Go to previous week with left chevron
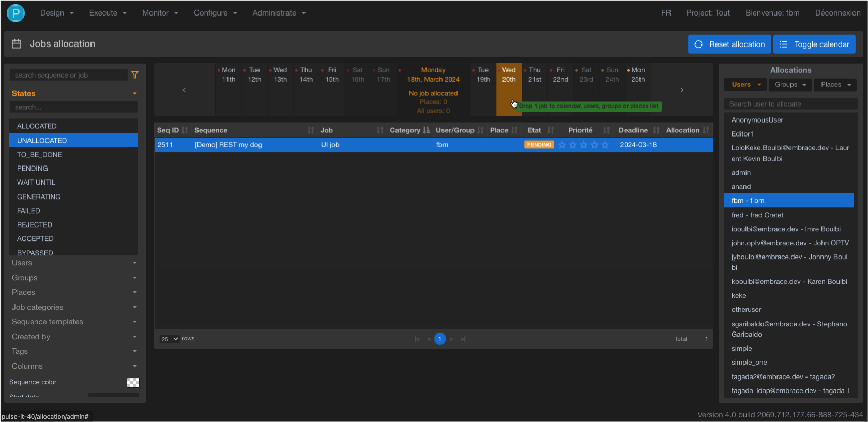 (x=184, y=90)
